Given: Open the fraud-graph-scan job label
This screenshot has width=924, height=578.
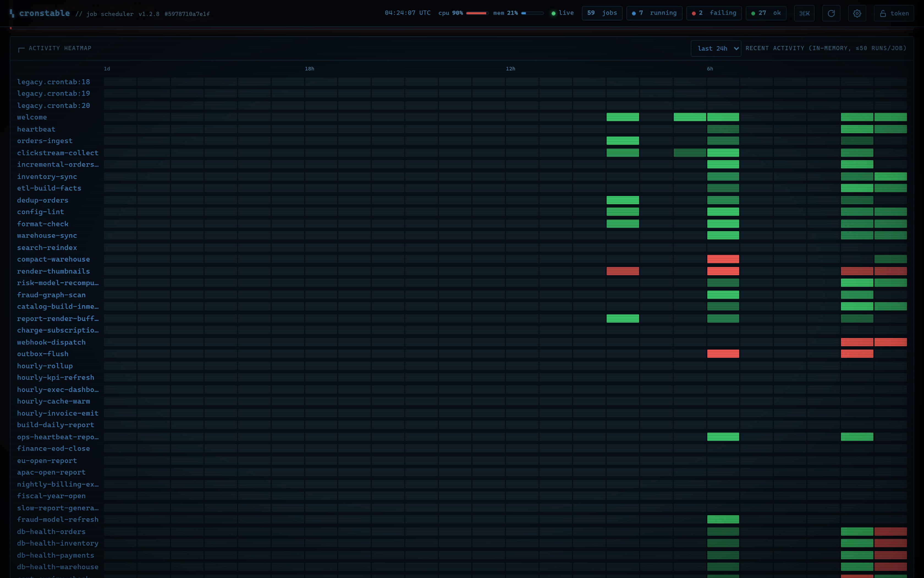Looking at the screenshot, I should [51, 295].
